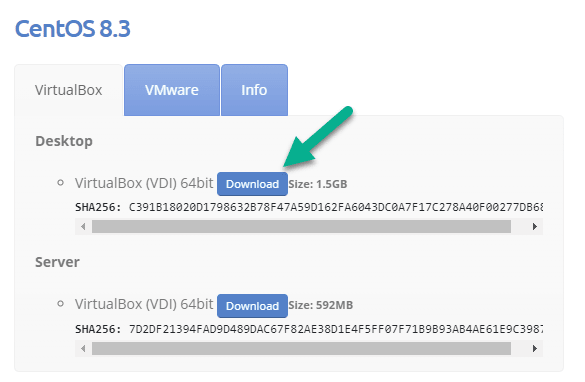Click right scroll arrow under Server SHA256

click(535, 348)
